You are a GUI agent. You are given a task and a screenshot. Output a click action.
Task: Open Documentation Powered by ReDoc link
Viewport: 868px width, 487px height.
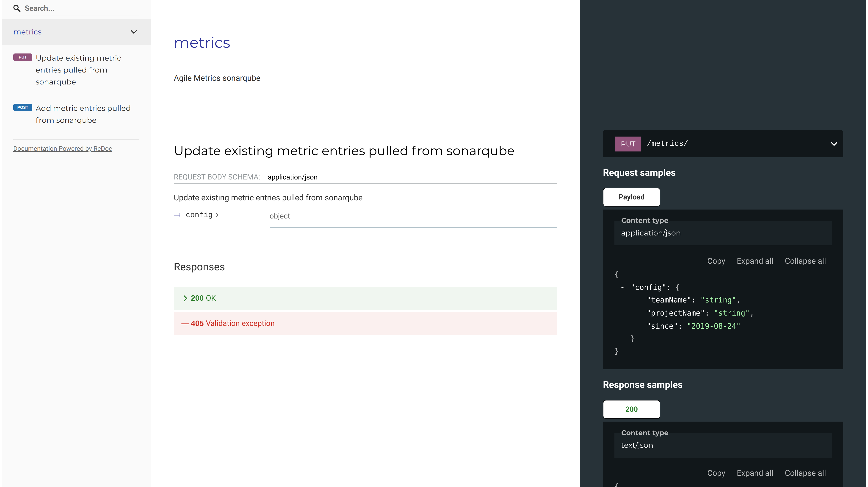(63, 149)
